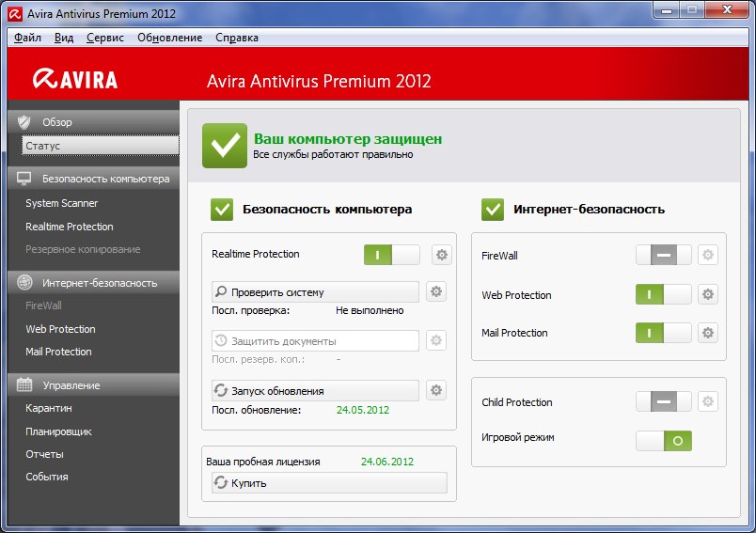Screen dimensions: 756x533
Task: Click license expiry date 24.06.2012
Action: point(387,462)
